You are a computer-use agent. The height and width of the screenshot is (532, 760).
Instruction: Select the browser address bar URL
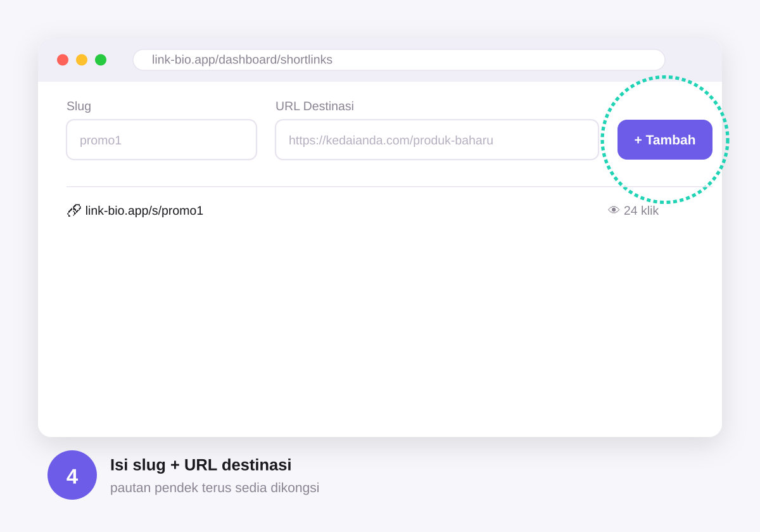[x=399, y=60]
